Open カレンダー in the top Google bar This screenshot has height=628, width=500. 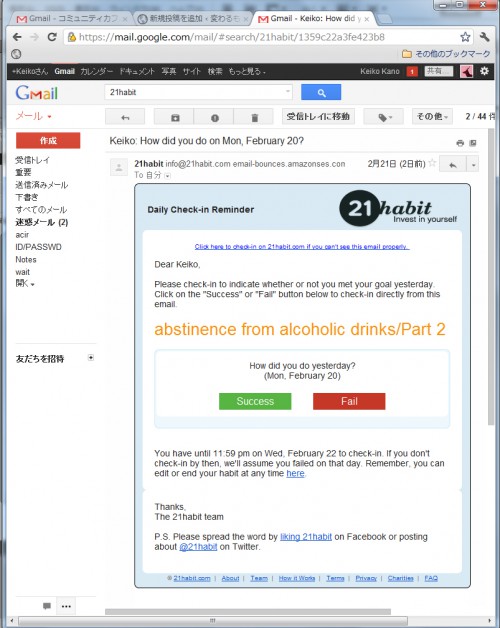coord(97,71)
